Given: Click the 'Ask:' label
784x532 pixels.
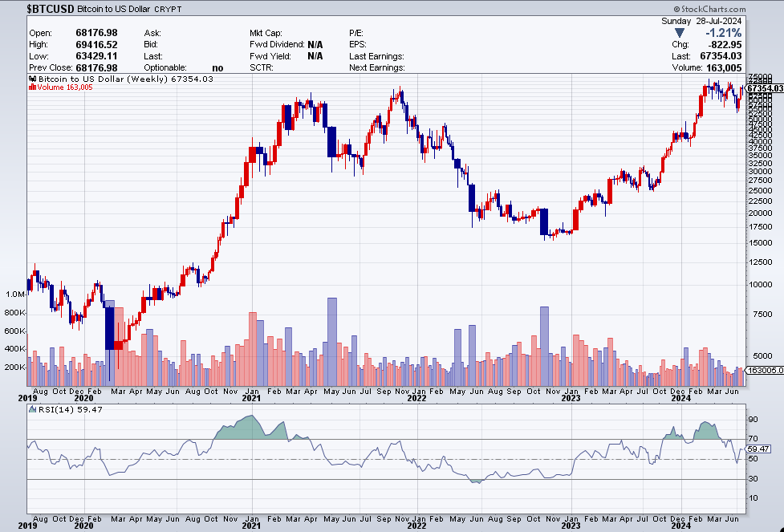Looking at the screenshot, I should point(152,33).
